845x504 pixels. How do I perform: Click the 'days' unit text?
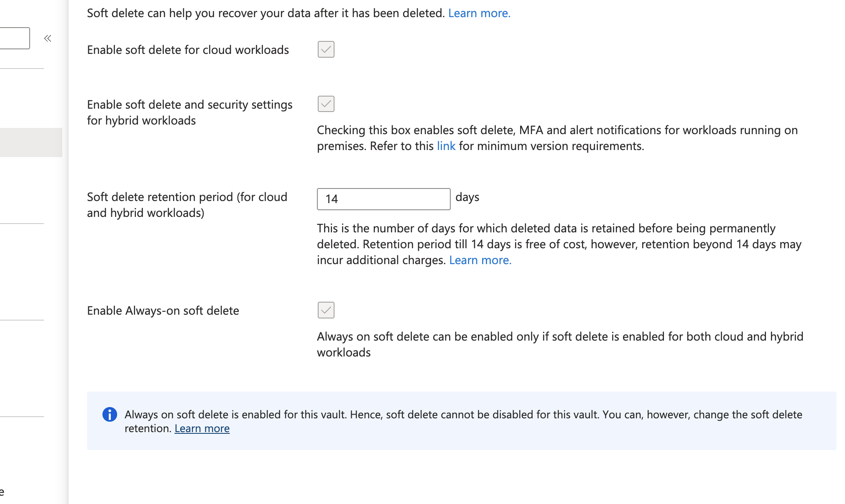pyautogui.click(x=467, y=197)
